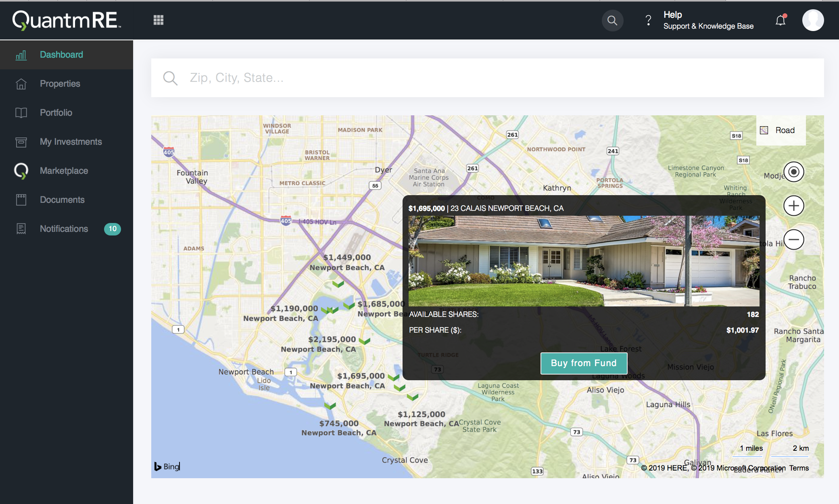839x504 pixels.
Task: Click the available shares value 182
Action: pos(753,314)
